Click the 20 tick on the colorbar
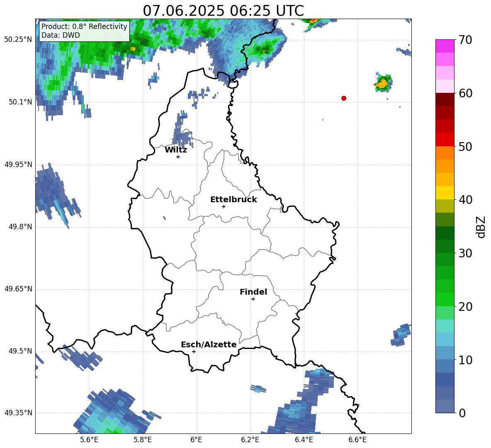Screen dimensions: 491x448 pyautogui.click(x=465, y=306)
